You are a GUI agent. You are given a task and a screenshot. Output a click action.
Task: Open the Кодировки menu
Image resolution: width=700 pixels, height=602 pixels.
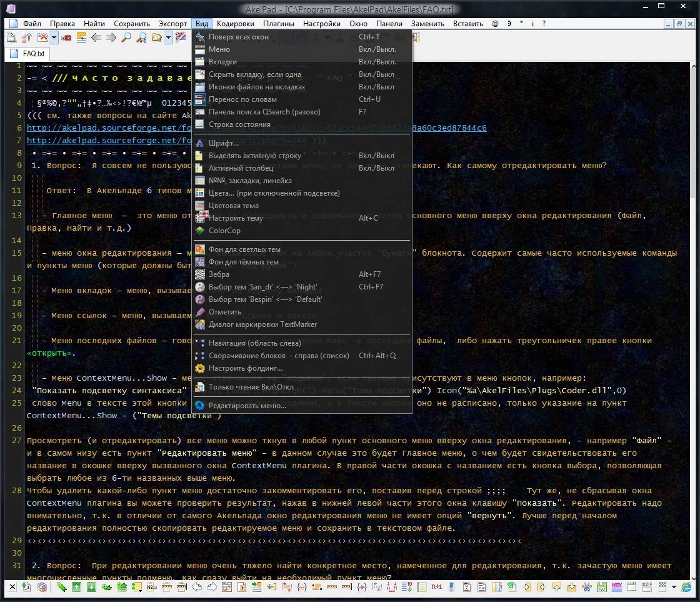click(x=235, y=24)
